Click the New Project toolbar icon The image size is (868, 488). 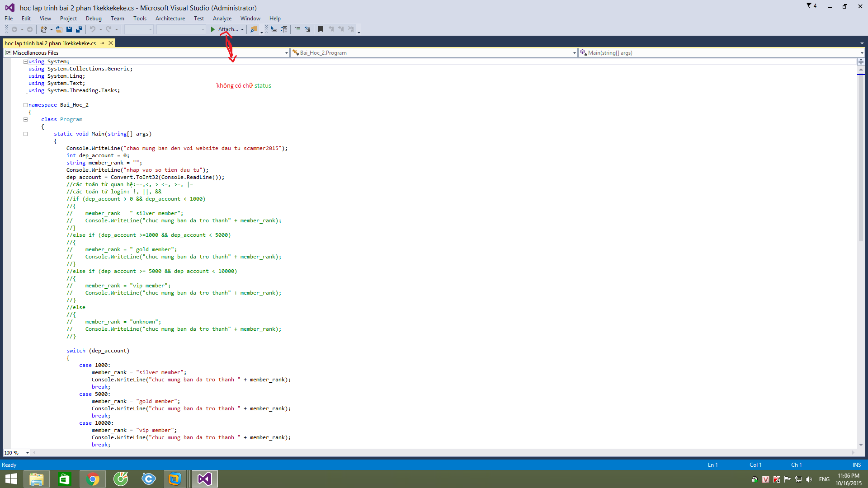[x=43, y=29]
